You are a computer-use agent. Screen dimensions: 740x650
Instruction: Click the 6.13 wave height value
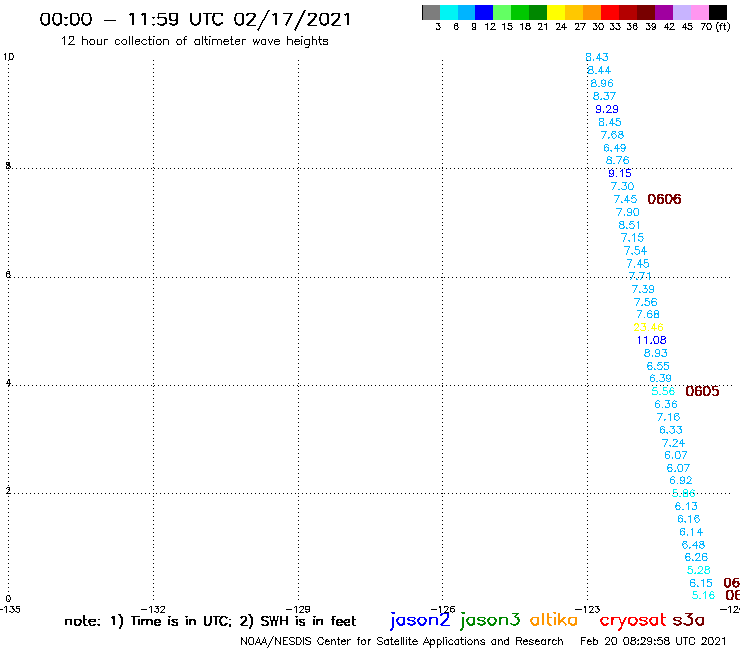click(x=686, y=506)
